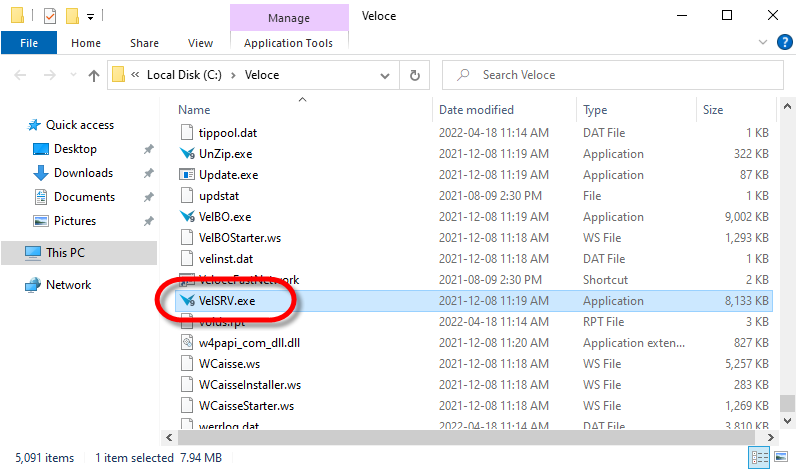The image size is (797, 470).
Task: Open the Help question mark icon
Action: (783, 43)
